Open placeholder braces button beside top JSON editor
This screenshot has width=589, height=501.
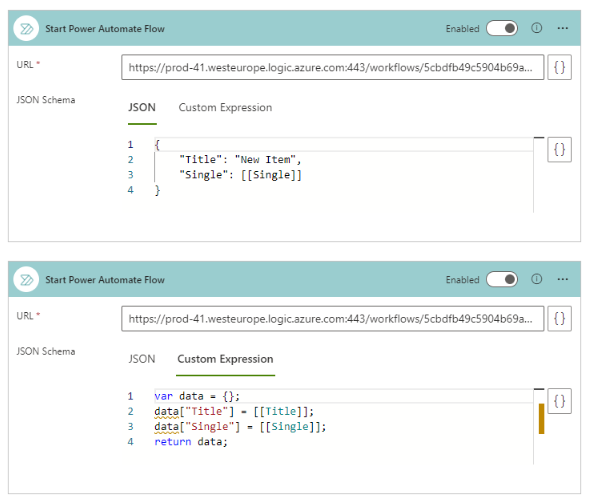pos(559,149)
